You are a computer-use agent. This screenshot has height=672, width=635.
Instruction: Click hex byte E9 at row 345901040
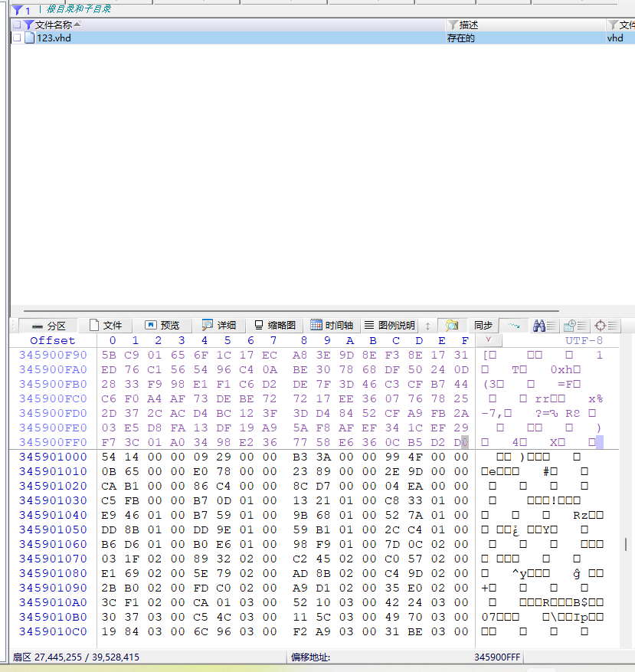109,515
